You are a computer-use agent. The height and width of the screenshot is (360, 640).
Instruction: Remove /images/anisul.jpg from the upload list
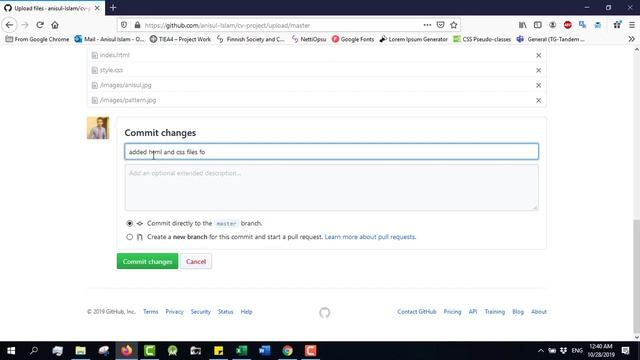pos(538,85)
